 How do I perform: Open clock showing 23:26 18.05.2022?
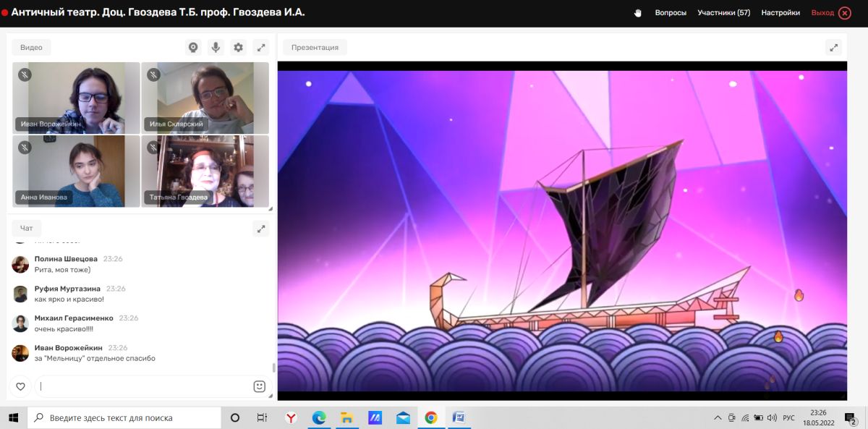point(818,417)
